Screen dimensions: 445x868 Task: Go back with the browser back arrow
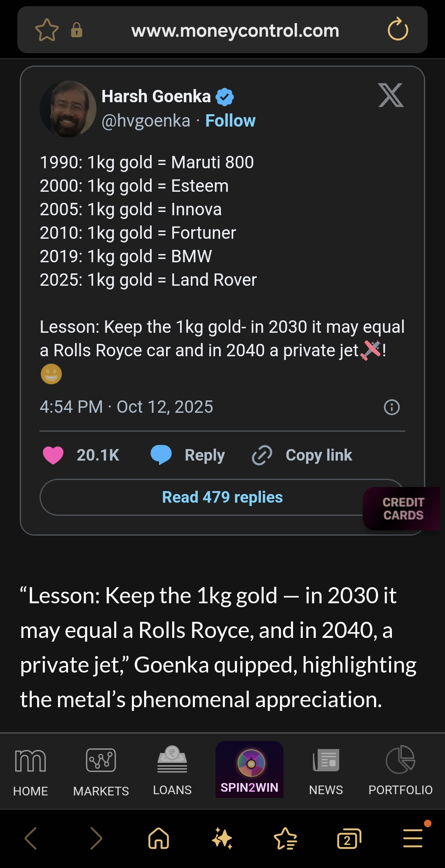[31, 838]
